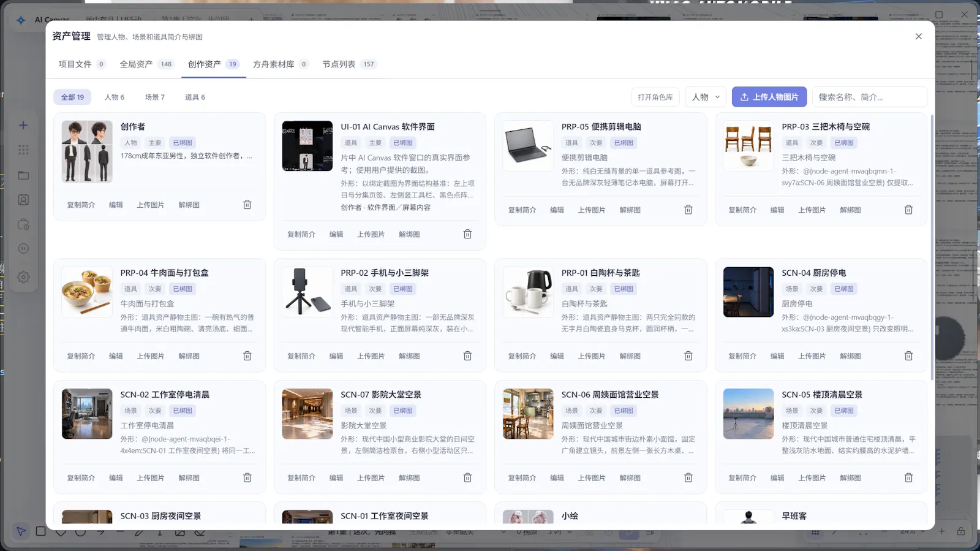Click trash icon on UI-01 AI Canvas card

(467, 234)
